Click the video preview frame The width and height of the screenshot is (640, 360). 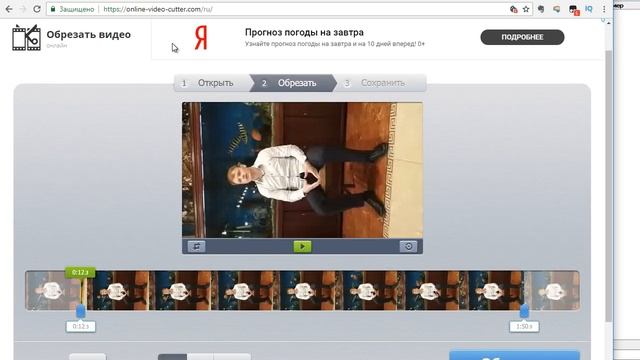point(302,170)
